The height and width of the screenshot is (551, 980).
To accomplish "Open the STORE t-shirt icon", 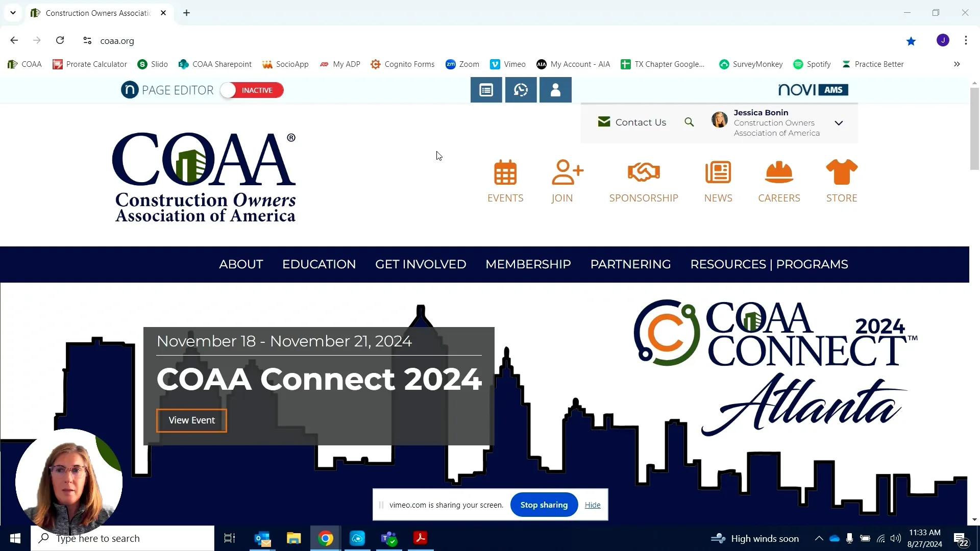I will tap(842, 172).
